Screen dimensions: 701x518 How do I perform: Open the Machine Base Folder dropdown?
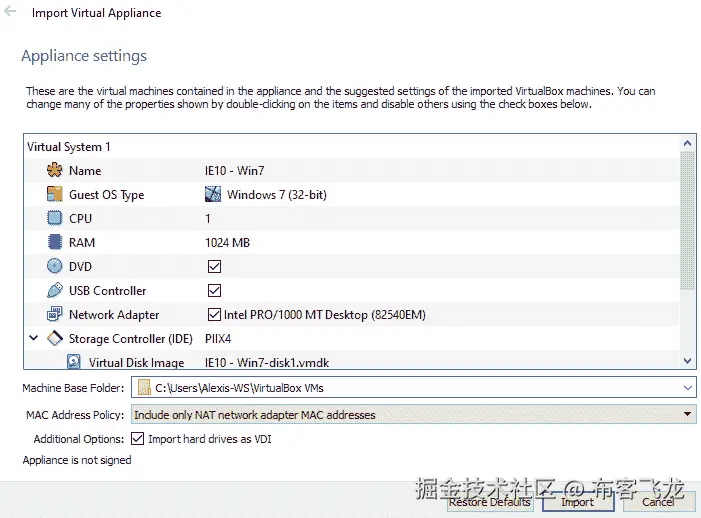click(x=688, y=387)
